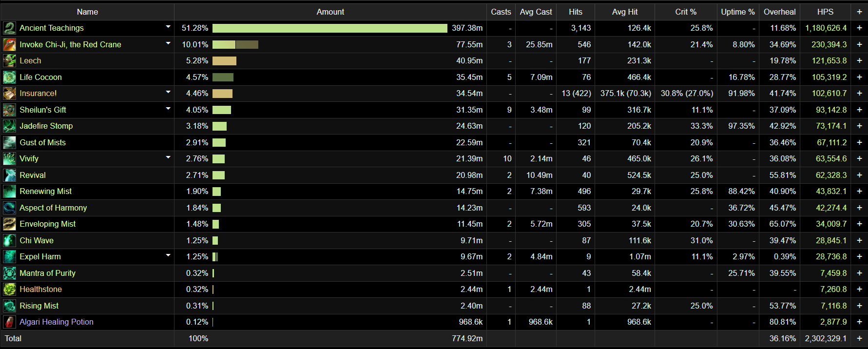The width and height of the screenshot is (868, 349).
Task: Click the Expel Harm spell icon
Action: tap(9, 257)
